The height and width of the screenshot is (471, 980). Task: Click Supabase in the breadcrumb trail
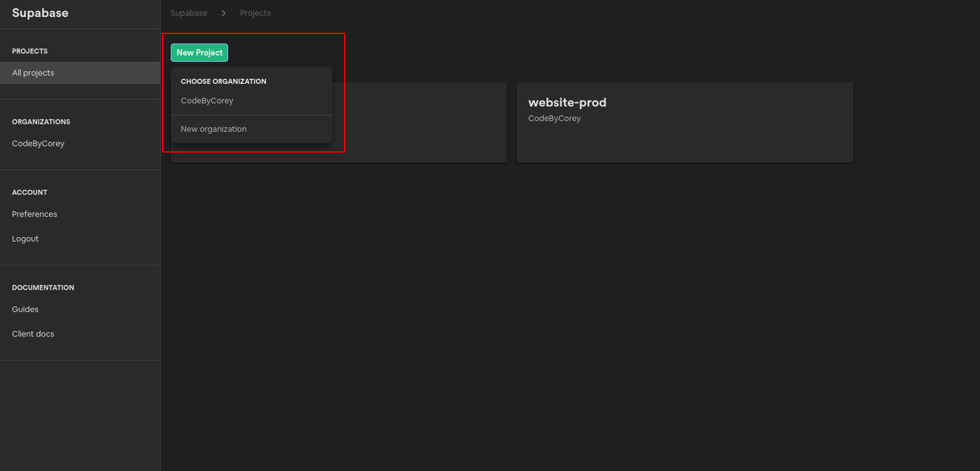[x=188, y=13]
